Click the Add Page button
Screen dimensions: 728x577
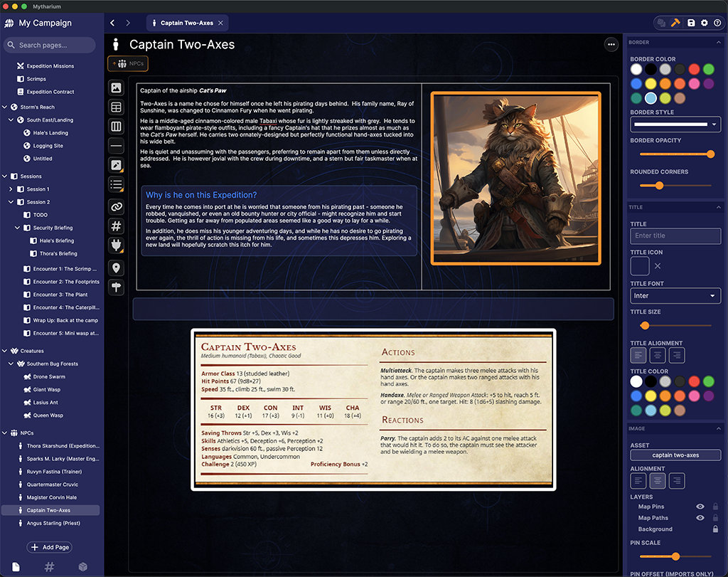click(x=50, y=547)
